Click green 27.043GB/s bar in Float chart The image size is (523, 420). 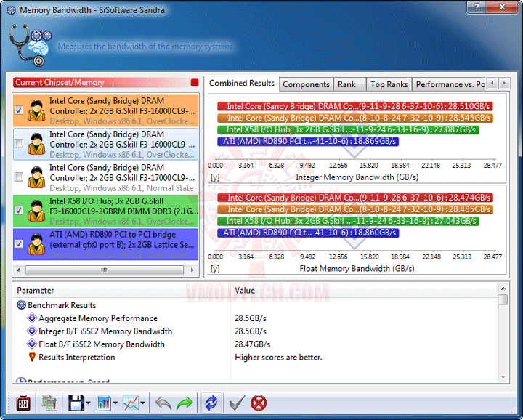[x=348, y=221]
